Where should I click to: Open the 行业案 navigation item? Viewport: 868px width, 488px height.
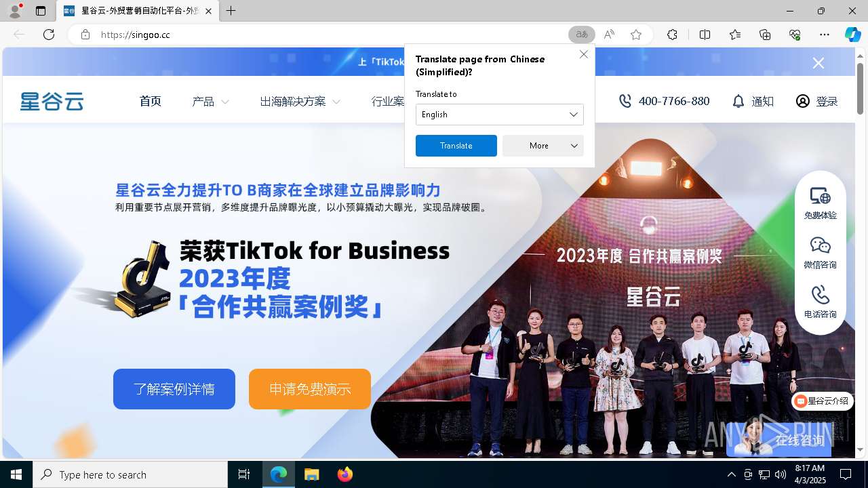388,102
